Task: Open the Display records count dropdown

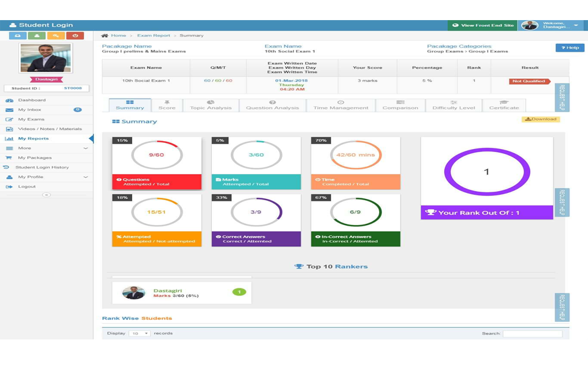Action: (139, 333)
